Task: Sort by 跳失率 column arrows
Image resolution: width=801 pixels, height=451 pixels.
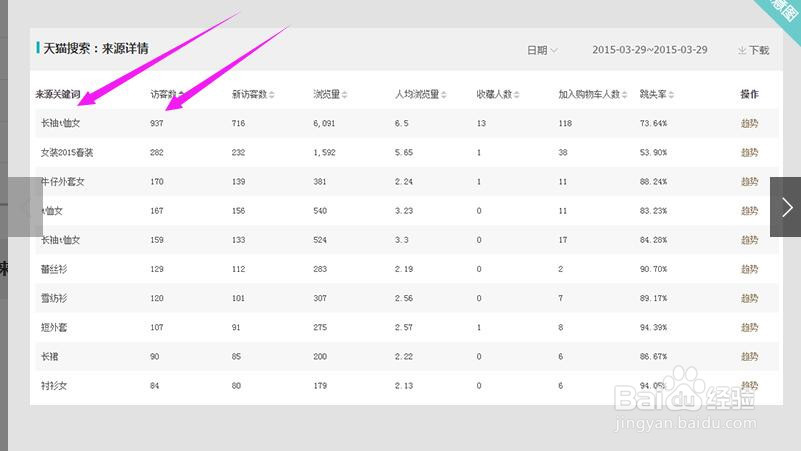Action: tap(671, 94)
